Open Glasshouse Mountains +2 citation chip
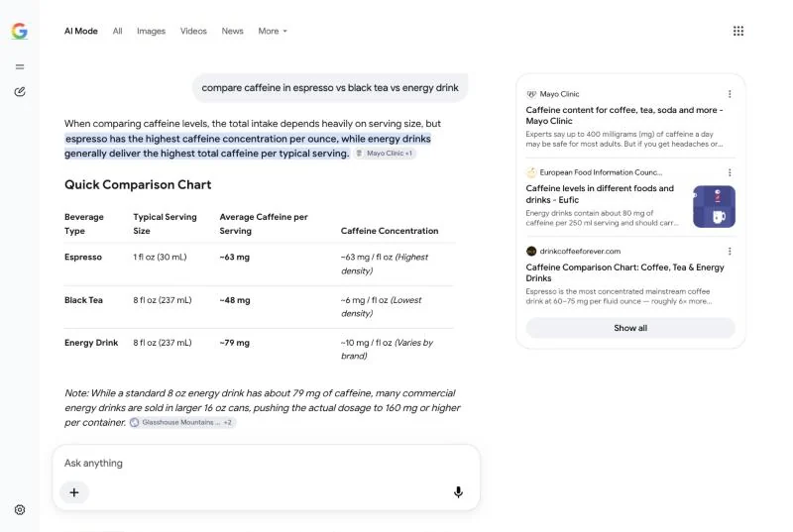793x532 pixels. click(x=182, y=422)
